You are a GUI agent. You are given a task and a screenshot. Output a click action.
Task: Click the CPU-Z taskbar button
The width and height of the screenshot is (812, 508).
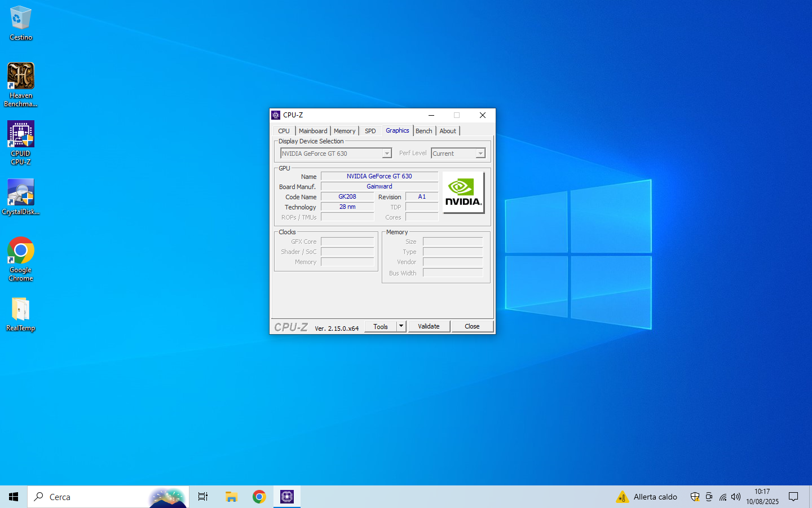pos(287,497)
